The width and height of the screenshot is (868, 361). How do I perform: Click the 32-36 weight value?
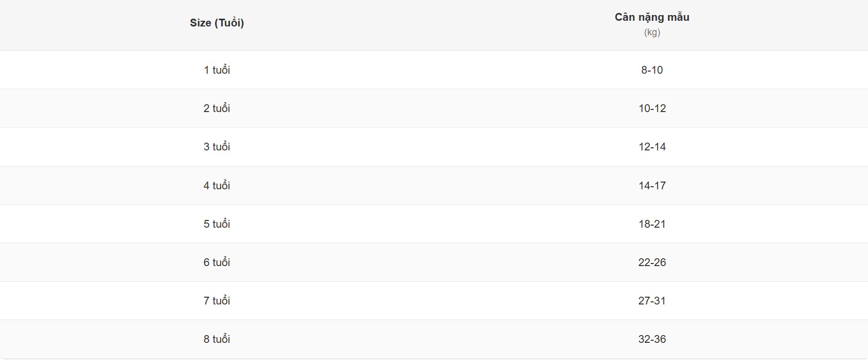coord(652,339)
